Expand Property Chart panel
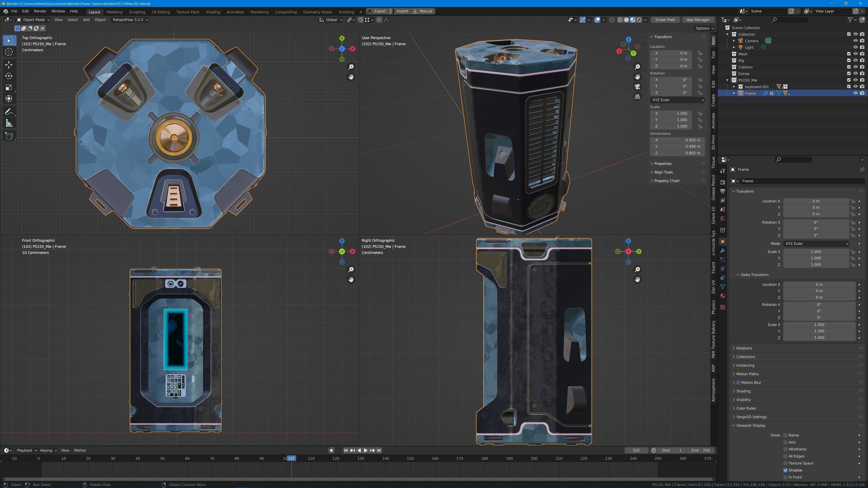 click(x=667, y=181)
